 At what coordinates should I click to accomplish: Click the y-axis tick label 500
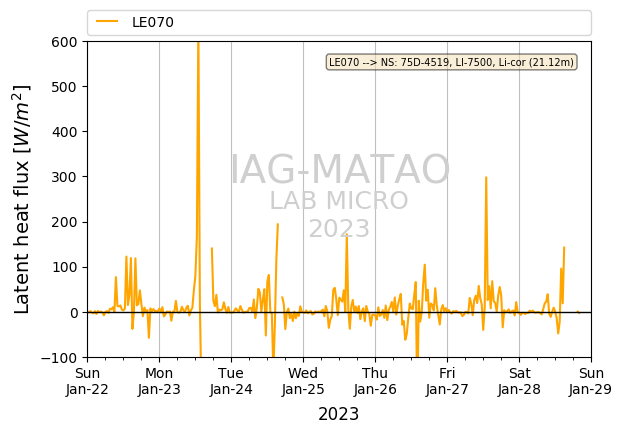point(64,87)
